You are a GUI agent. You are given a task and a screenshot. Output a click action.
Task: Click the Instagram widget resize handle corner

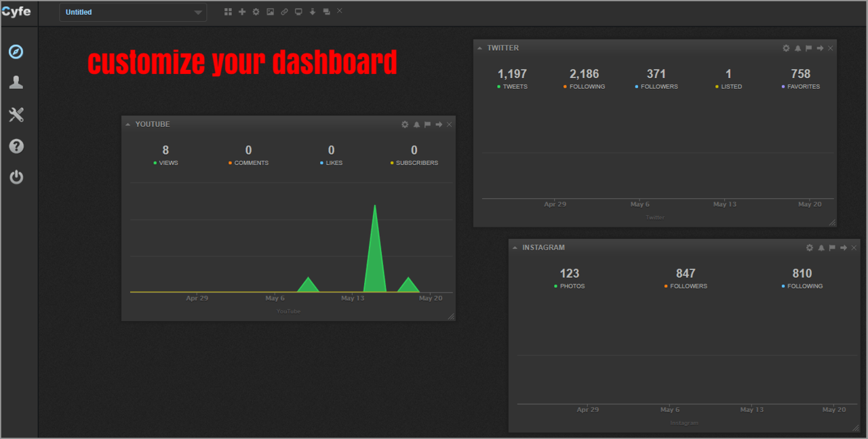(856, 427)
